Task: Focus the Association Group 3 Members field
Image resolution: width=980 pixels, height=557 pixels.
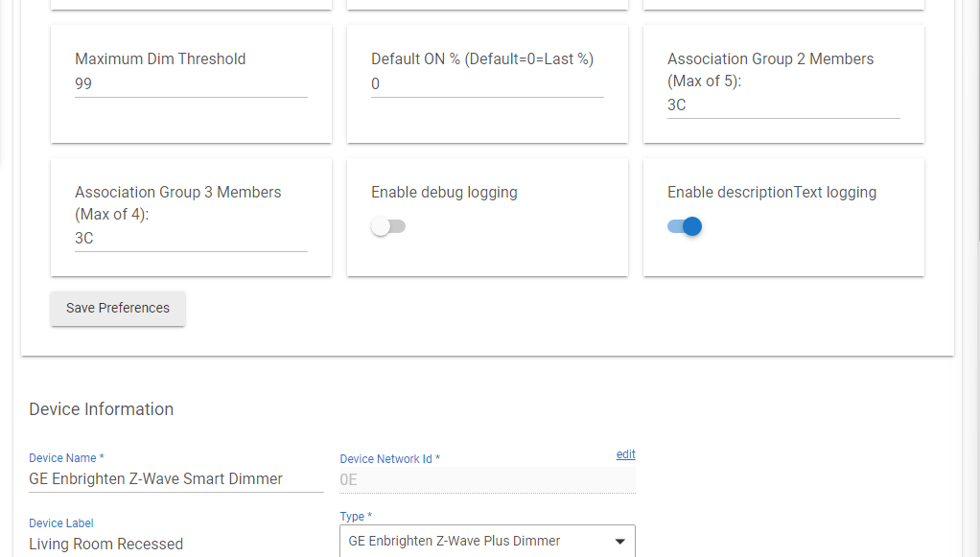Action: 191,238
